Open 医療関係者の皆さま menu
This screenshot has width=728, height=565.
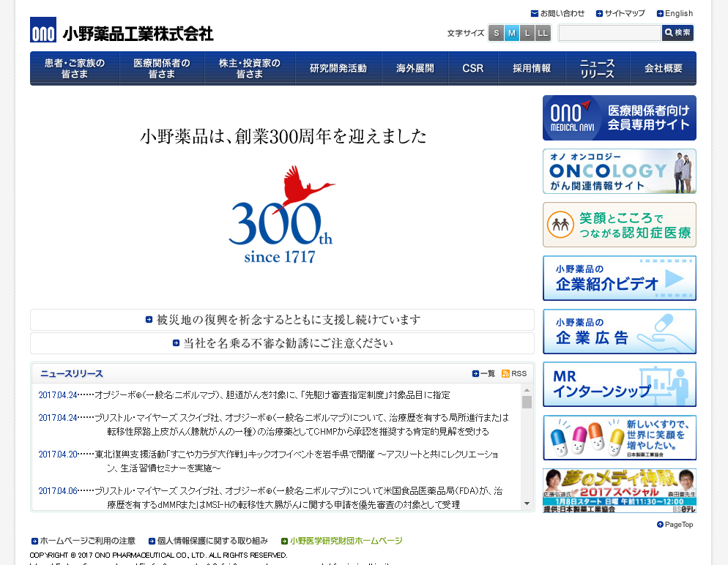point(162,68)
